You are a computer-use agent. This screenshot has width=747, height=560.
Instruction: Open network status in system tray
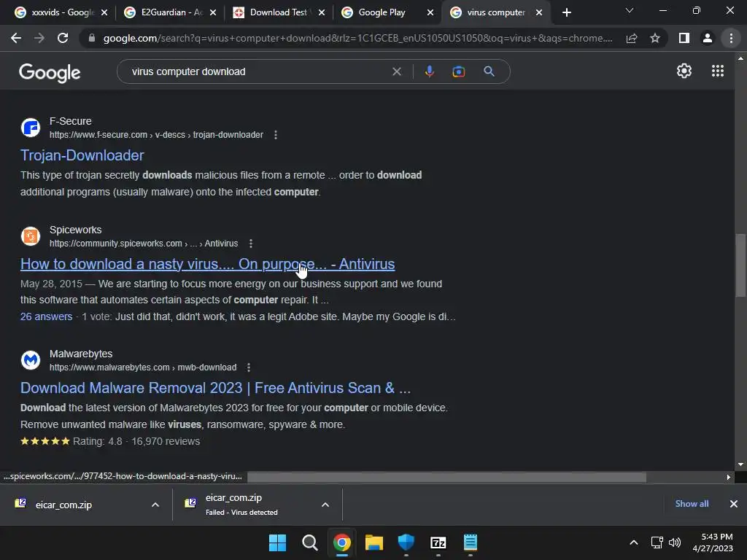pyautogui.click(x=657, y=542)
